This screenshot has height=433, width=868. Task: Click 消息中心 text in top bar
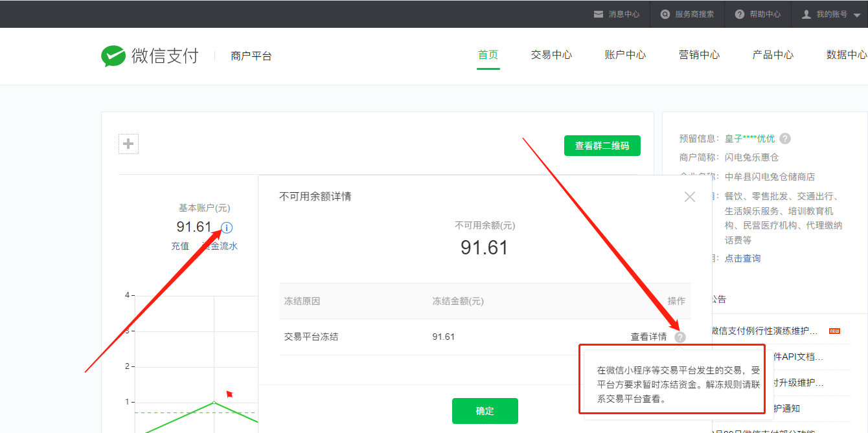624,14
